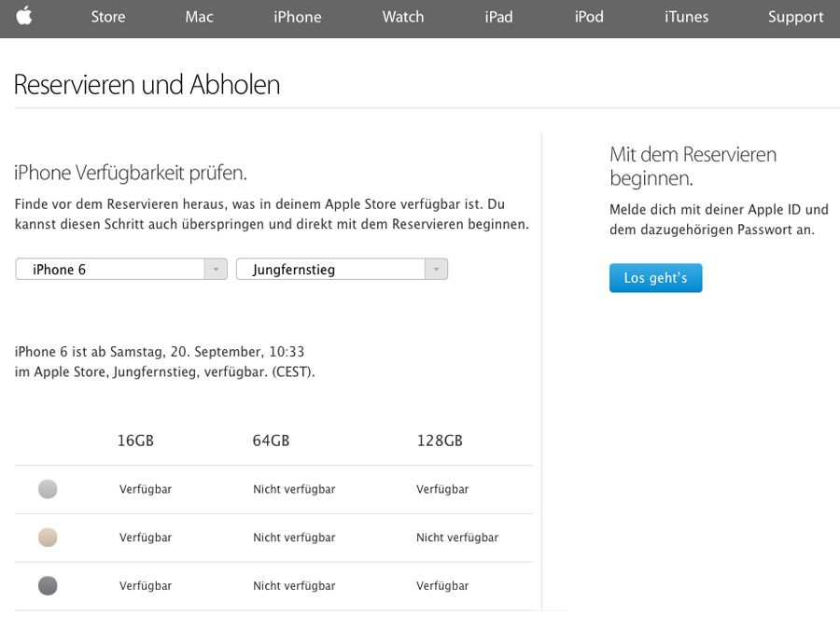Open the Mac menu item
The width and height of the screenshot is (840, 629).
pos(200,17)
